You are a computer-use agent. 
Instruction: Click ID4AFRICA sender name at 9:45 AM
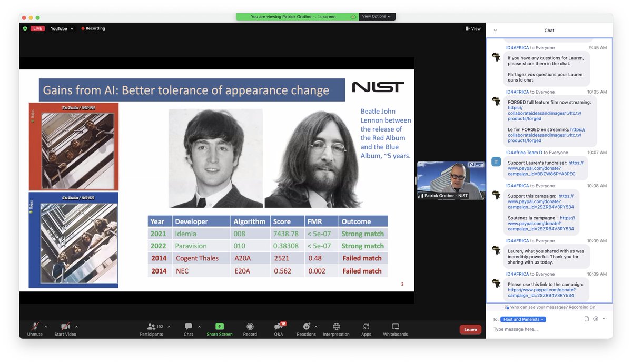[517, 48]
